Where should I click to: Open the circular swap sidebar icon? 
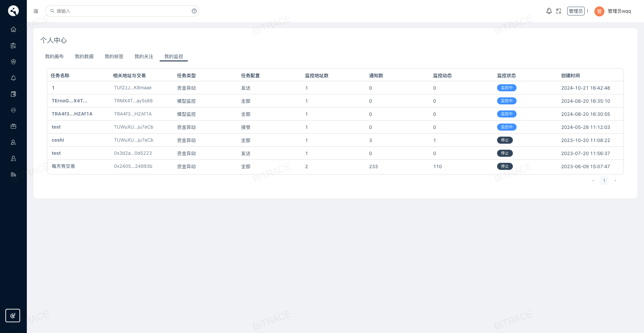click(x=13, y=110)
